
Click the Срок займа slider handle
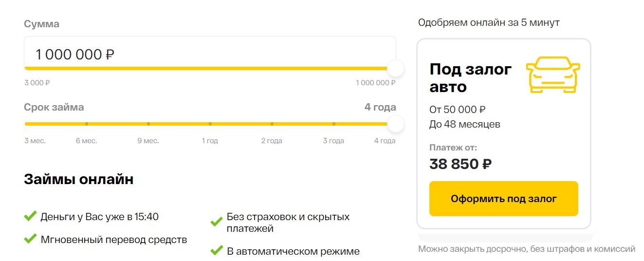tap(396, 124)
